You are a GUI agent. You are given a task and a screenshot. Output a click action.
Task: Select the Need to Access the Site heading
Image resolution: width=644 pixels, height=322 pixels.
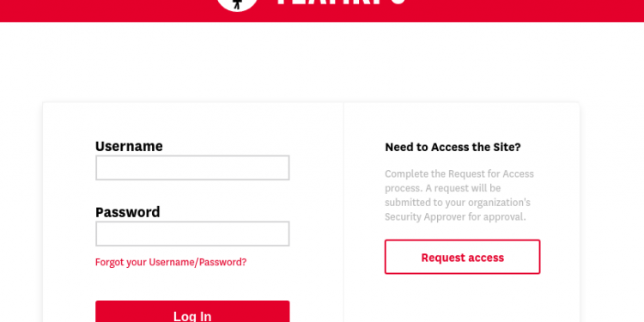[453, 147]
